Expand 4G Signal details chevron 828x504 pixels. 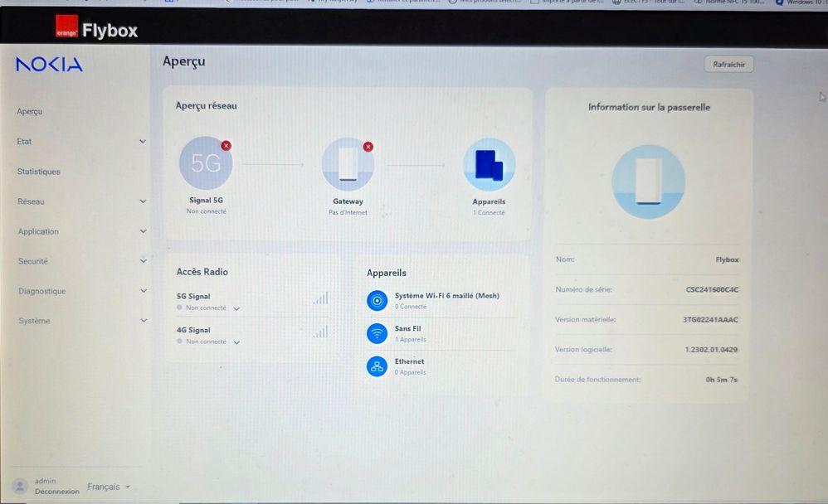pos(236,342)
